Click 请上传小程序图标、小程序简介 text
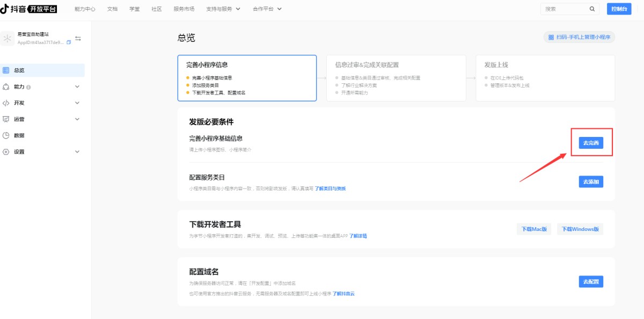Image resolution: width=644 pixels, height=319 pixels. [x=220, y=149]
